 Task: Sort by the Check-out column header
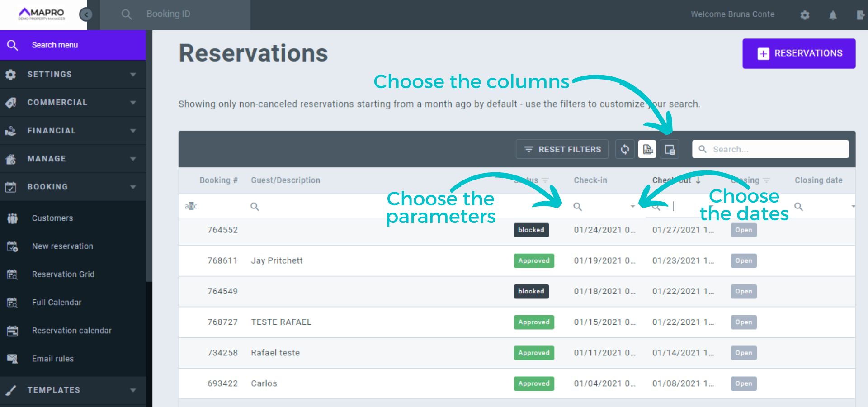coord(672,180)
